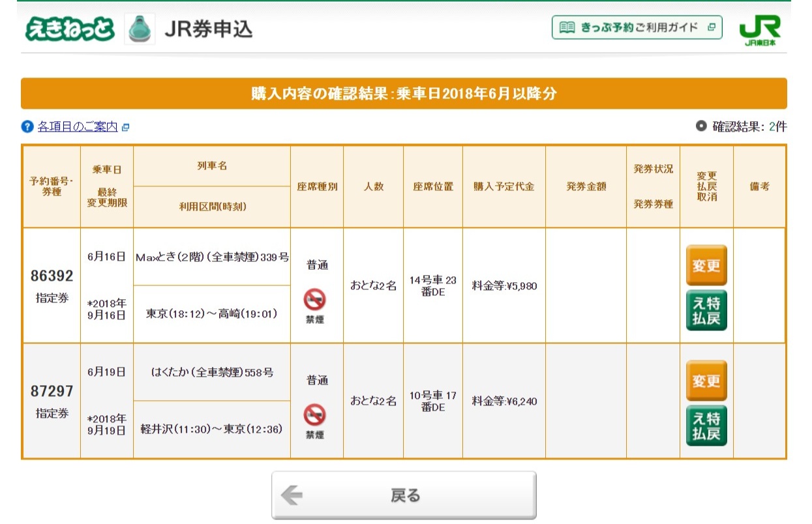Click the section 軽井沢(11:30)～東京(12:36)

click(212, 429)
